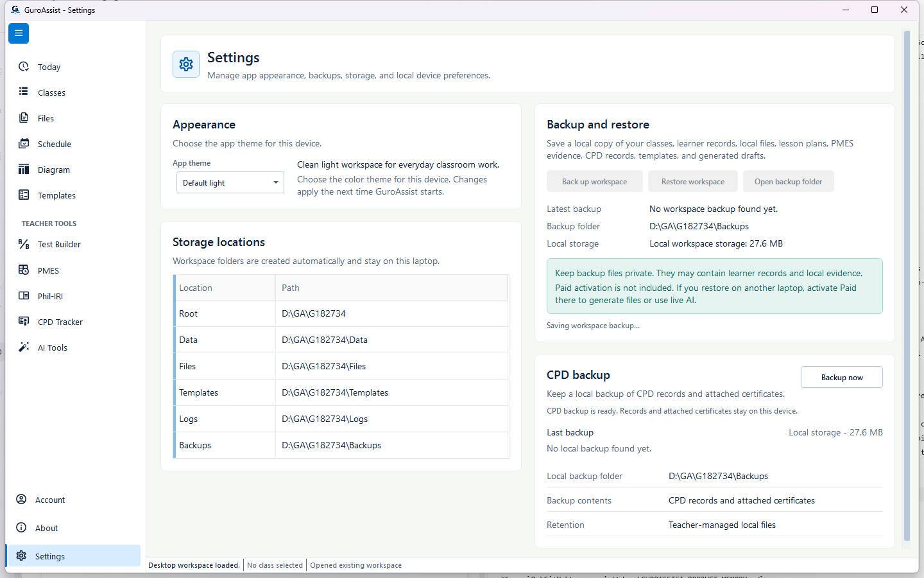This screenshot has height=578, width=924.
Task: Click the CPD Tracker icon
Action: 24,321
